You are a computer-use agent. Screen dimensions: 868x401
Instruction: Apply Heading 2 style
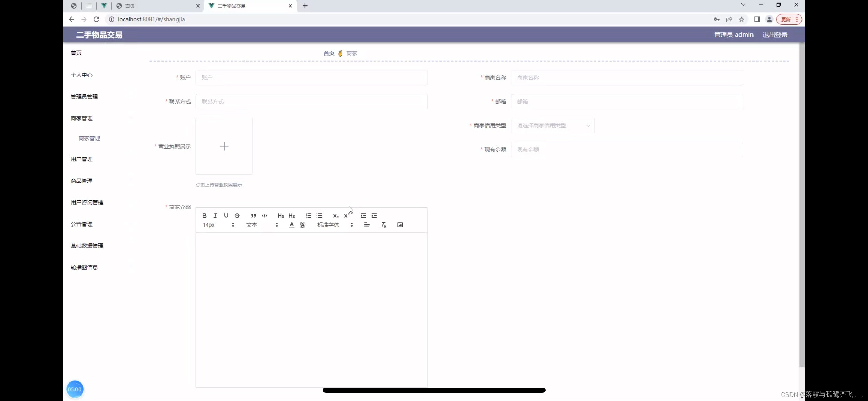point(292,216)
